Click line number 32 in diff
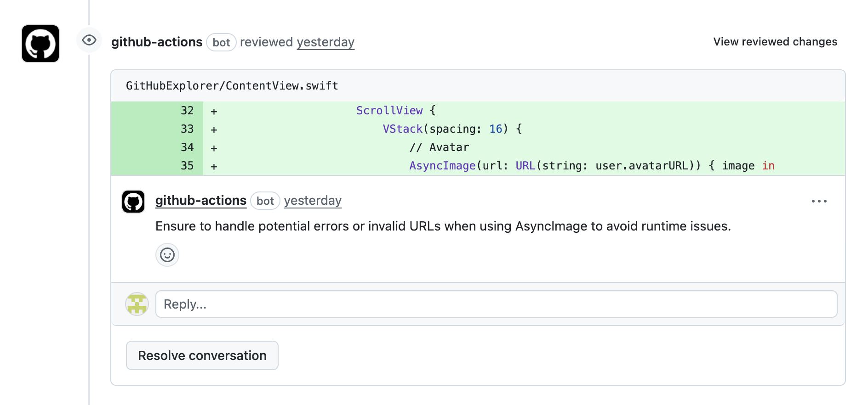Image resolution: width=868 pixels, height=405 pixels. [187, 111]
